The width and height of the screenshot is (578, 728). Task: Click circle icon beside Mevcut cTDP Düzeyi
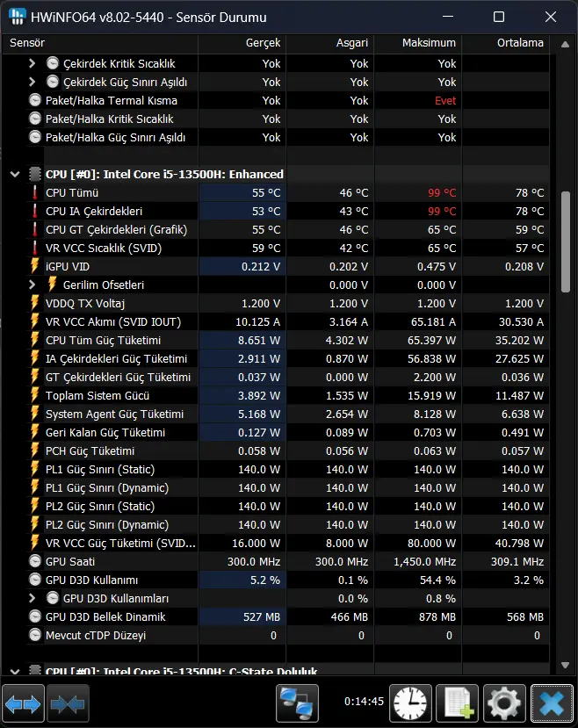tap(35, 635)
